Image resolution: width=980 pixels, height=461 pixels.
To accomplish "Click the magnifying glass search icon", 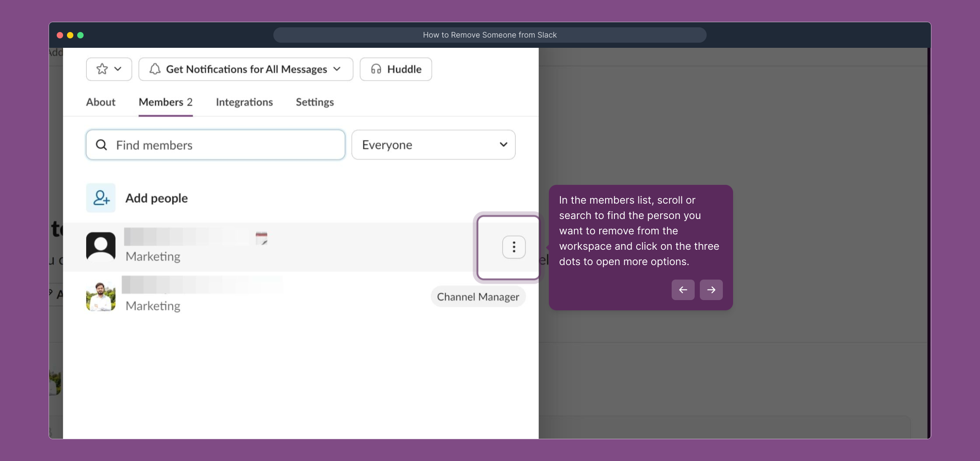I will (x=101, y=145).
